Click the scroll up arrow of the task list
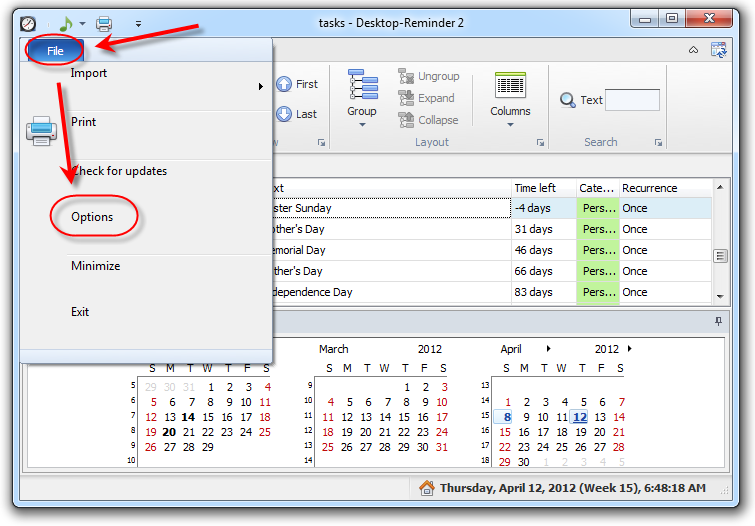 [720, 187]
